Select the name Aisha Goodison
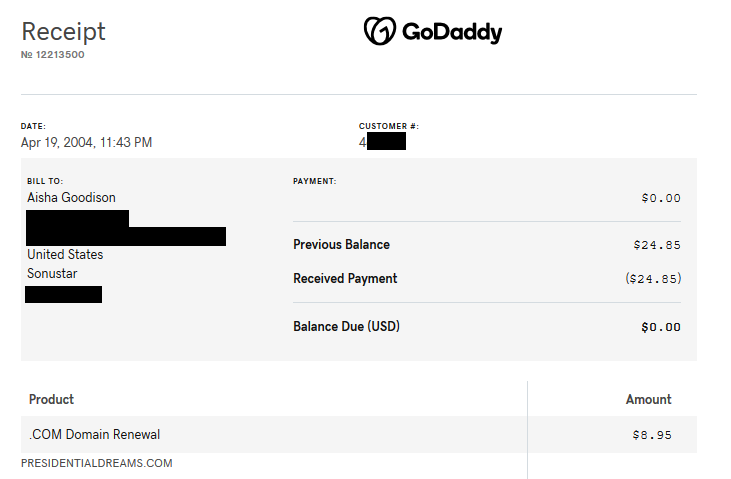This screenshot has height=479, width=731. (x=71, y=197)
